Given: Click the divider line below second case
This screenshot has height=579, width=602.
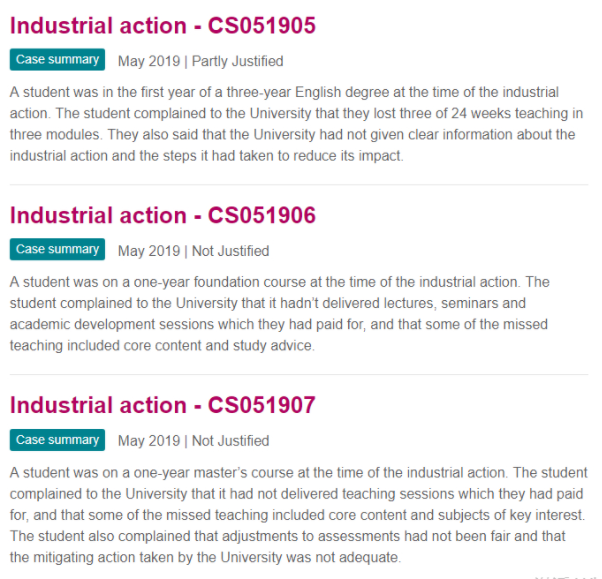Looking at the screenshot, I should pos(299,374).
